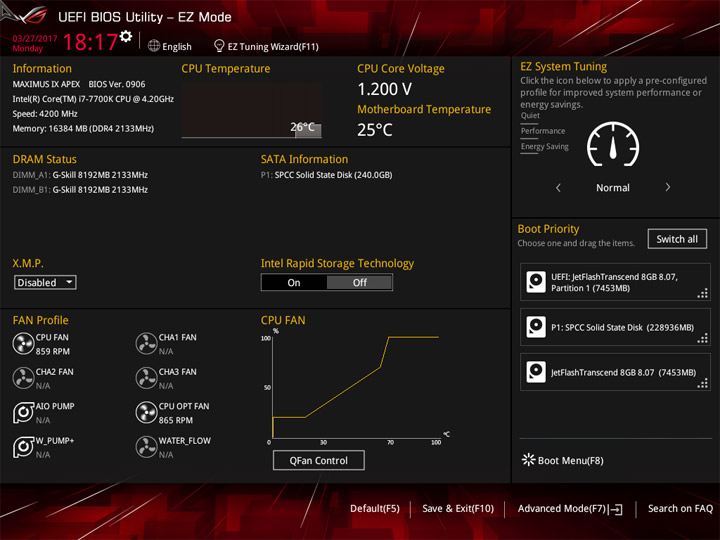Click the non-UEFI JetFlashTranscend 8GB disk icon
The height and width of the screenshot is (540, 720).
pyautogui.click(x=536, y=372)
